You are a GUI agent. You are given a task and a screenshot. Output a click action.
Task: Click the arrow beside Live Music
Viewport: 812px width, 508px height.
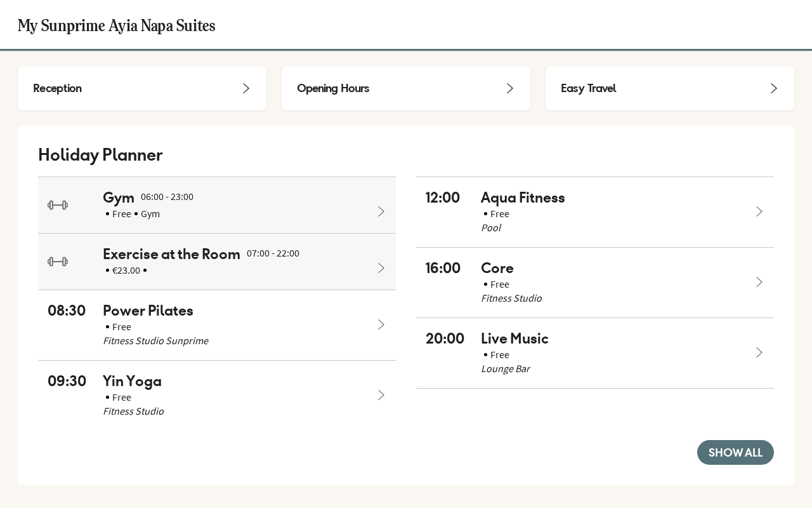[759, 352]
